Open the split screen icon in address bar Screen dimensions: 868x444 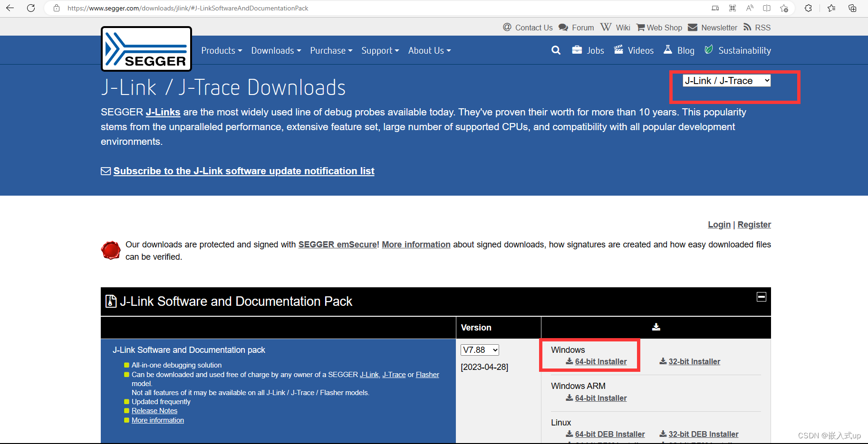(x=767, y=8)
